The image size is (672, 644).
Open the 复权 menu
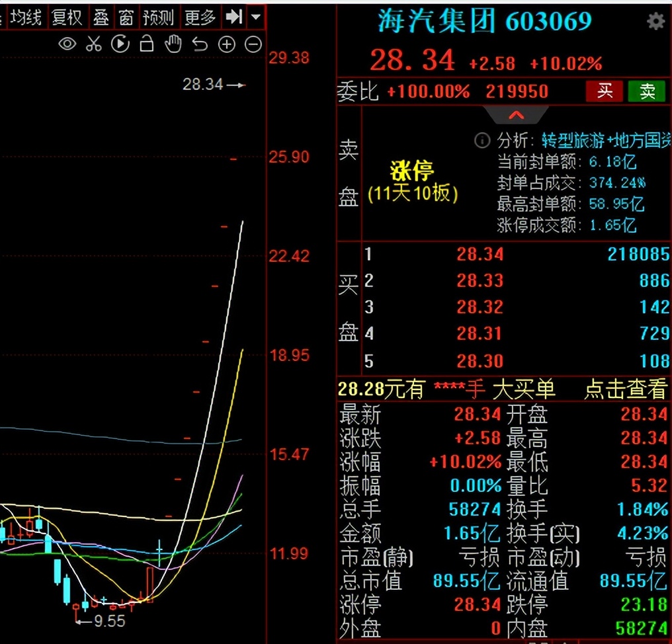[67, 18]
